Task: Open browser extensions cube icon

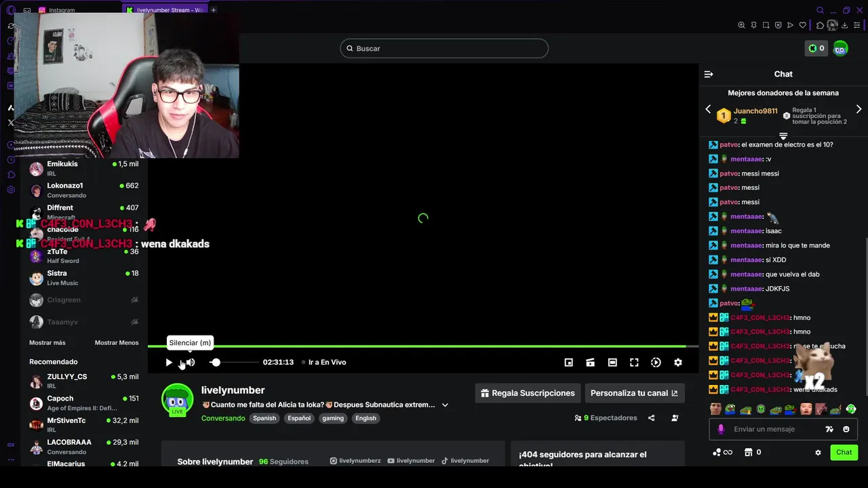Action: click(820, 25)
